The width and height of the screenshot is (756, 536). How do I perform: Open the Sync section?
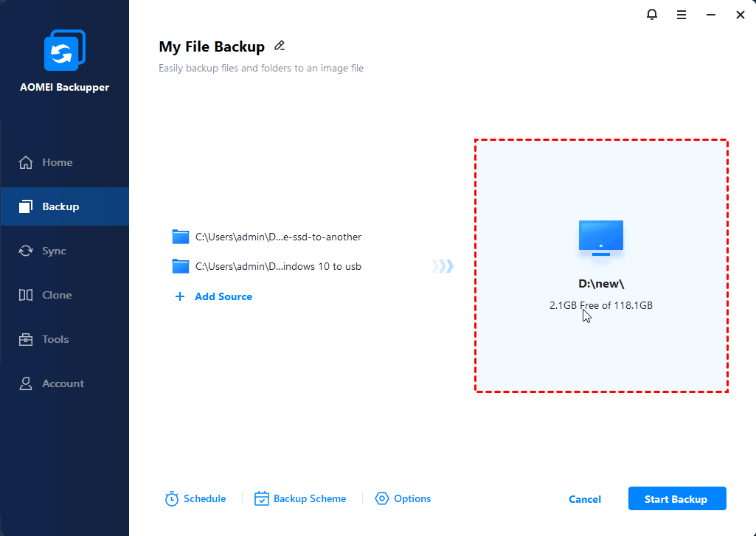click(x=54, y=251)
